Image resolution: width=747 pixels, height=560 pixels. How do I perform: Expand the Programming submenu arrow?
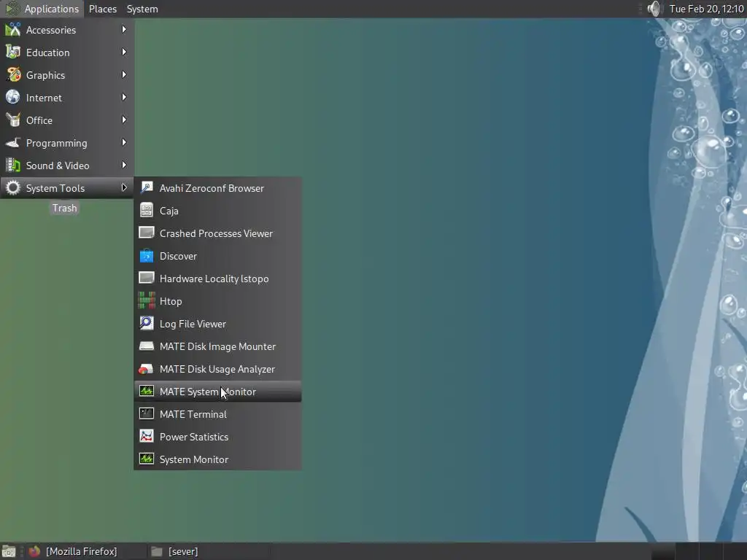pyautogui.click(x=124, y=142)
